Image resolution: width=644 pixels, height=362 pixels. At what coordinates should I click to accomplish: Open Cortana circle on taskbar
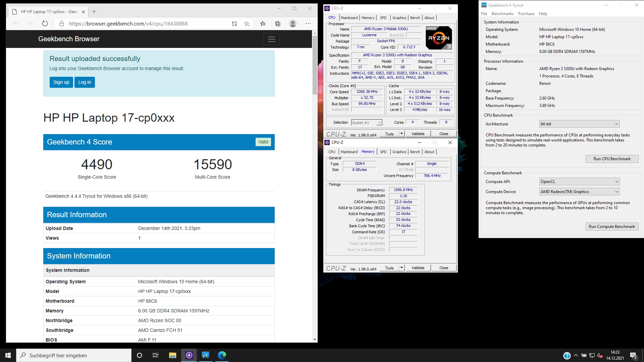pos(140,355)
